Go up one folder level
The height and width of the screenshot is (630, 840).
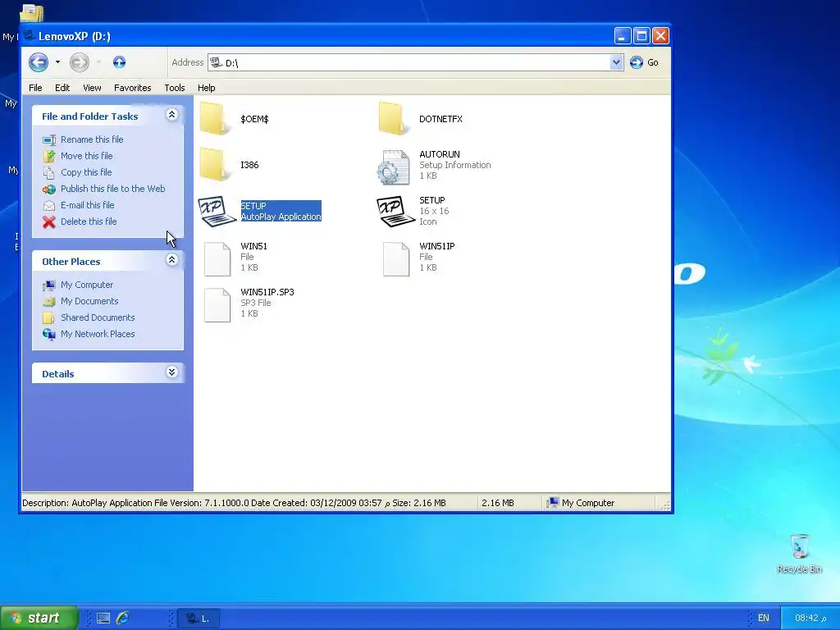tap(119, 62)
